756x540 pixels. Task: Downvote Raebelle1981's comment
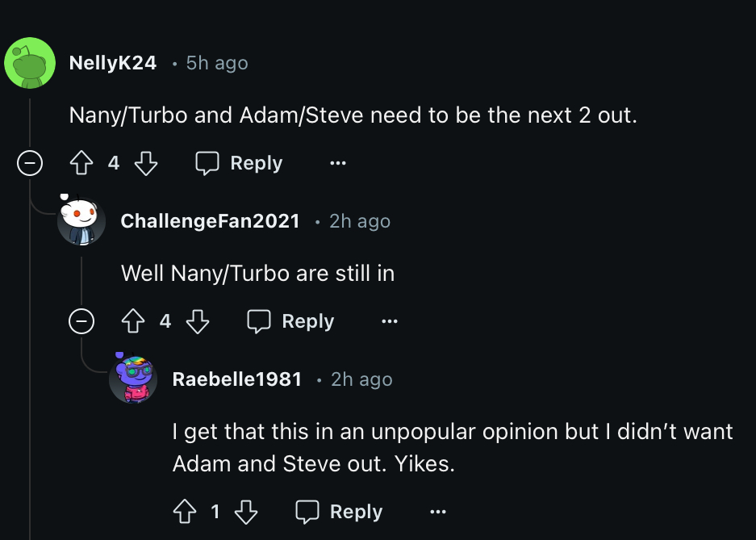pos(246,512)
